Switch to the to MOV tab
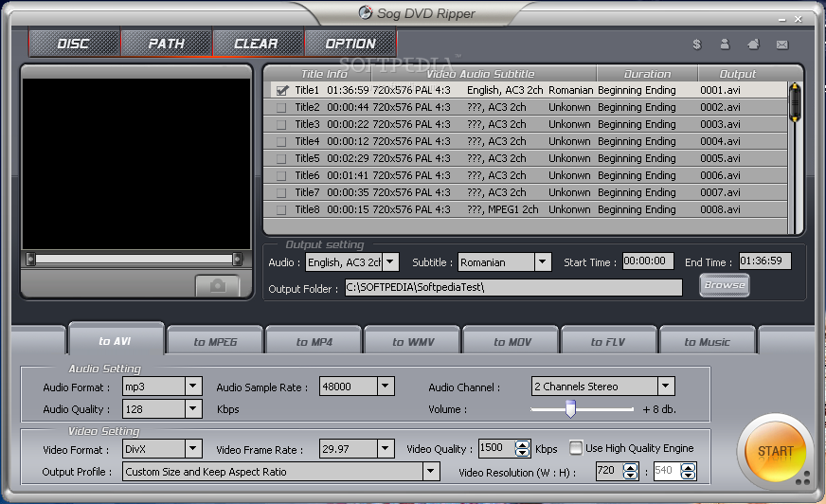 [x=512, y=342]
